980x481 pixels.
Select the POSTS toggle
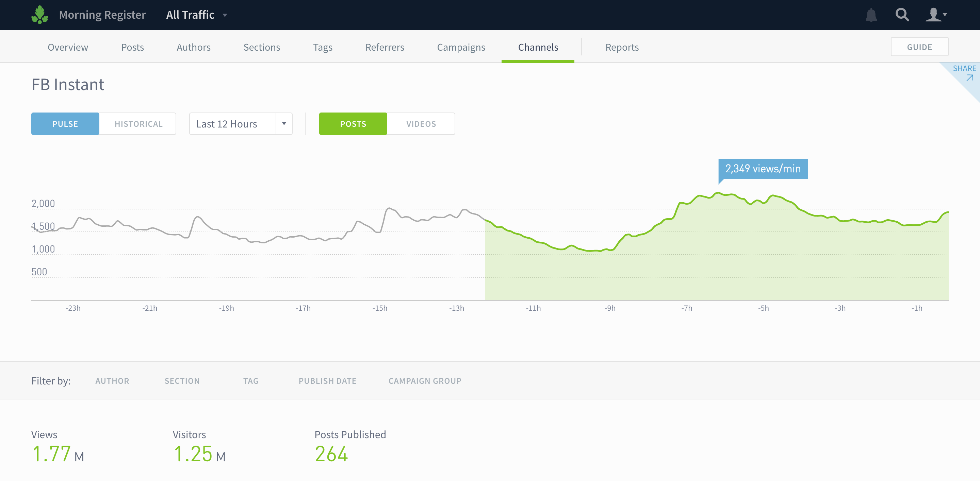(x=353, y=124)
